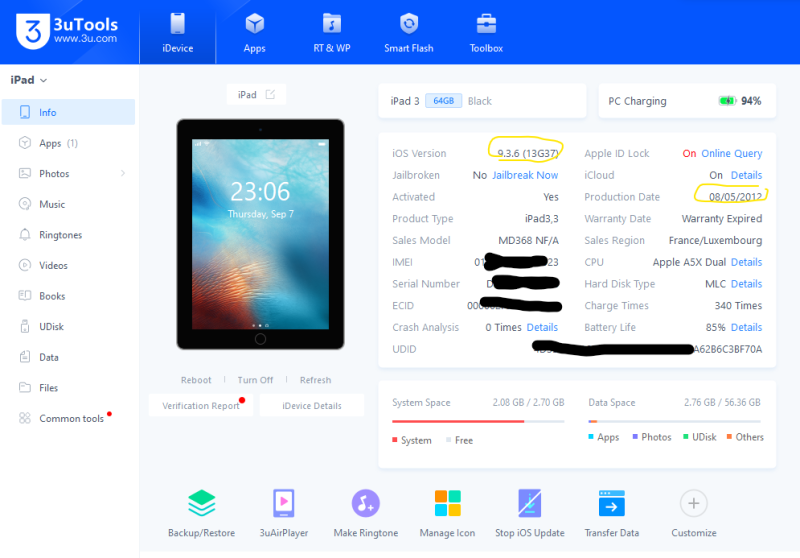Open Hard Disk Type Details link
800x558 pixels.
746,284
